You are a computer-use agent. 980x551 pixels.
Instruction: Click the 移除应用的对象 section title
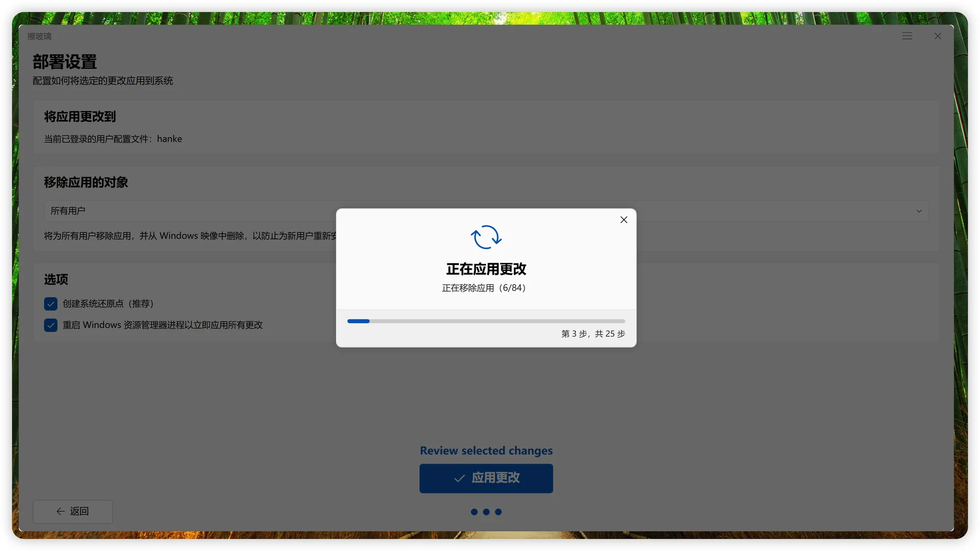pyautogui.click(x=86, y=183)
